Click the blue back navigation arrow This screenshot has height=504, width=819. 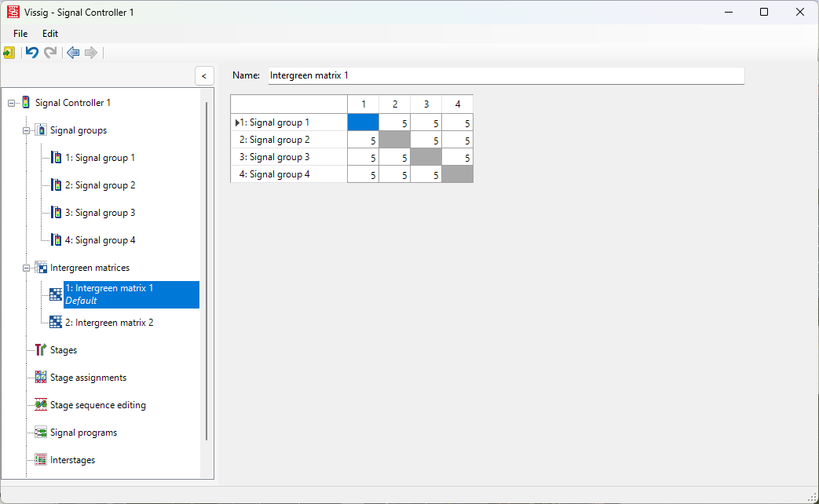73,53
